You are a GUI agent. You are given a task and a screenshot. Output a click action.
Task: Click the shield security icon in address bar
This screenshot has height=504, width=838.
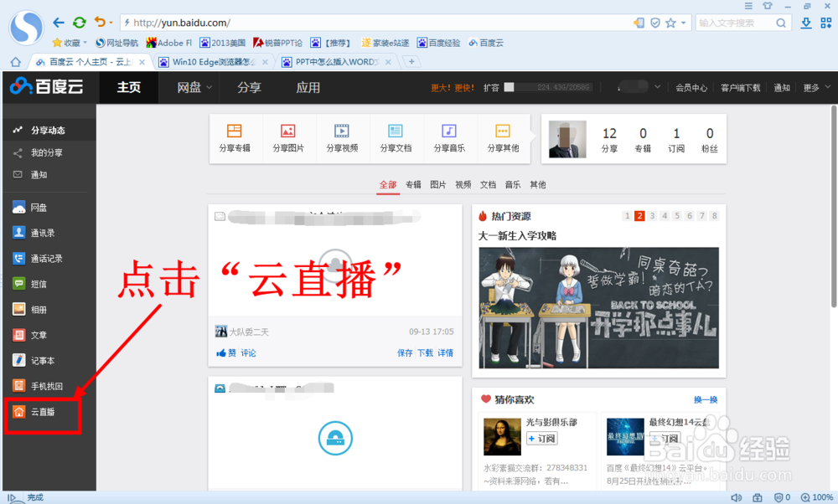655,23
